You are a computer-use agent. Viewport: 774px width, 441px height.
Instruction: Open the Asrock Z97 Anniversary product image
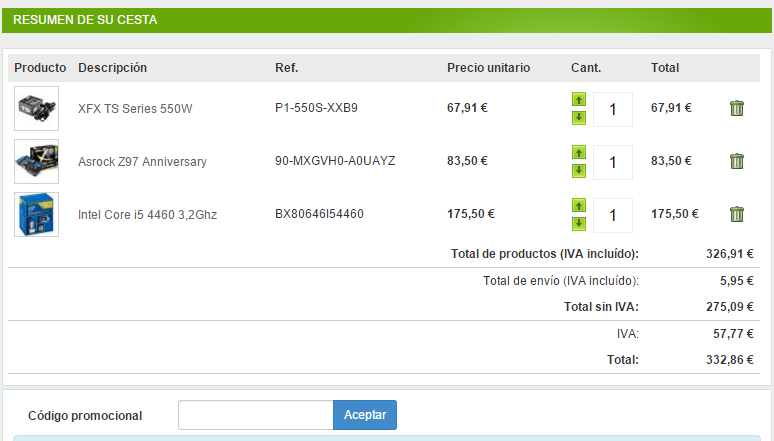[37, 161]
